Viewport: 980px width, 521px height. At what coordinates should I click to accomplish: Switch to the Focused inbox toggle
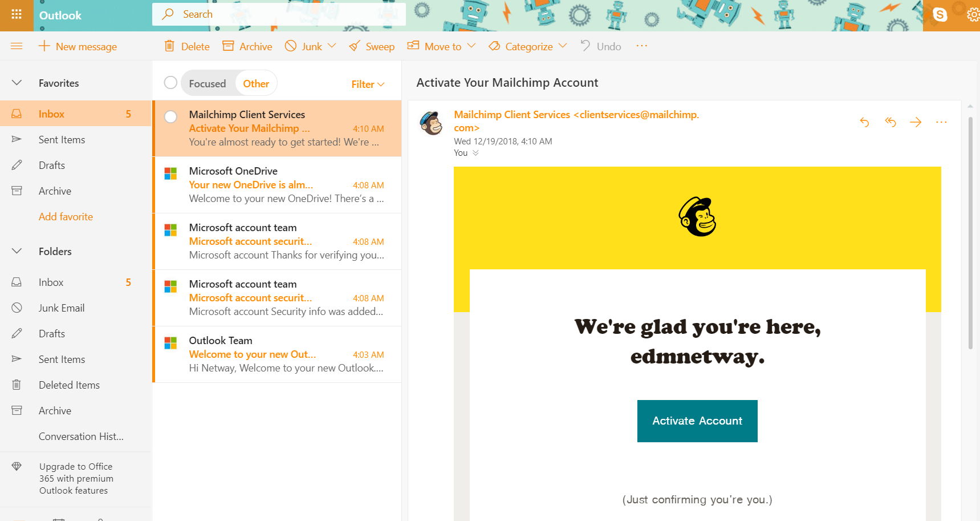(208, 84)
